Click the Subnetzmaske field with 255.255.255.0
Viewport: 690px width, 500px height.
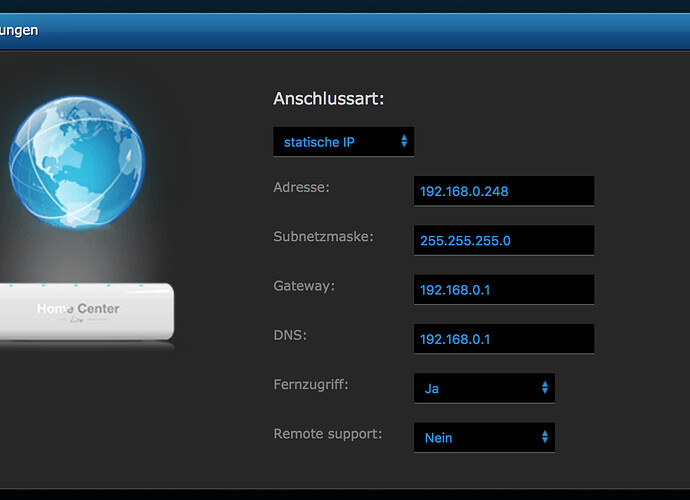(x=504, y=240)
